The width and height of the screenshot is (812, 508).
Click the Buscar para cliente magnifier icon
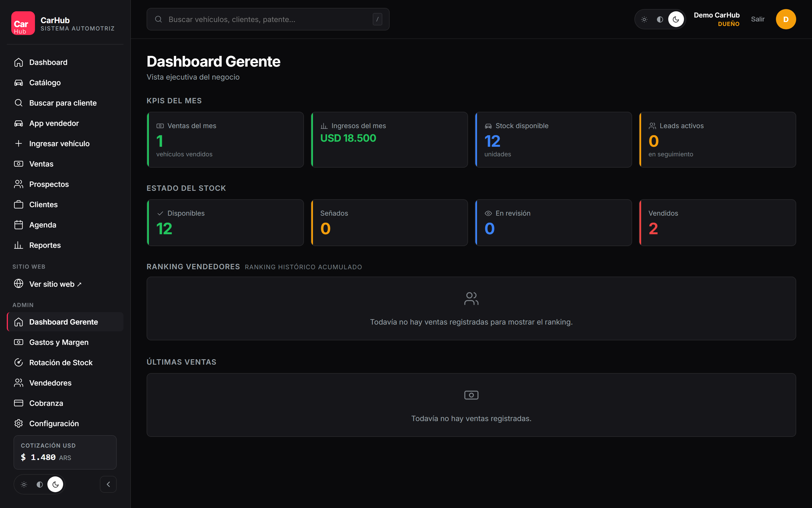(18, 103)
